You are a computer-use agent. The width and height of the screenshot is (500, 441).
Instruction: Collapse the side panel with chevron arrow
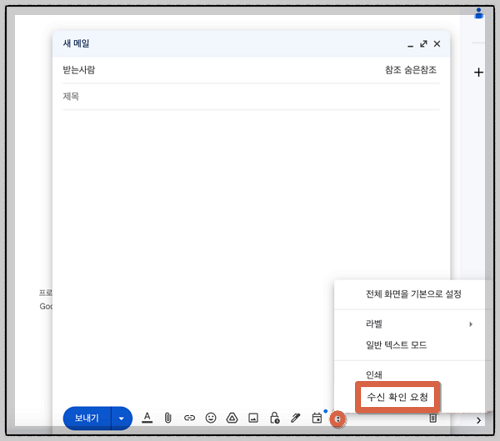point(479,420)
